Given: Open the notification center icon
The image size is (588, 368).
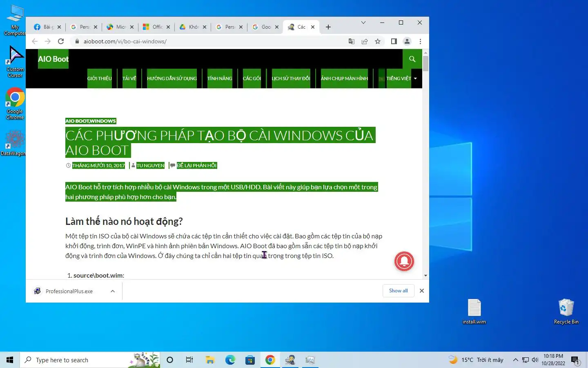Looking at the screenshot, I should coord(575,360).
